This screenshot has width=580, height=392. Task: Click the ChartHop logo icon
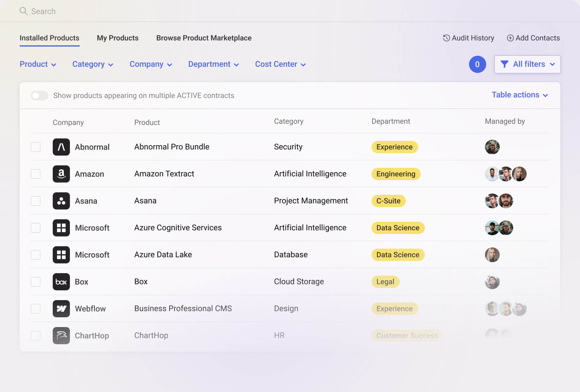[61, 335]
